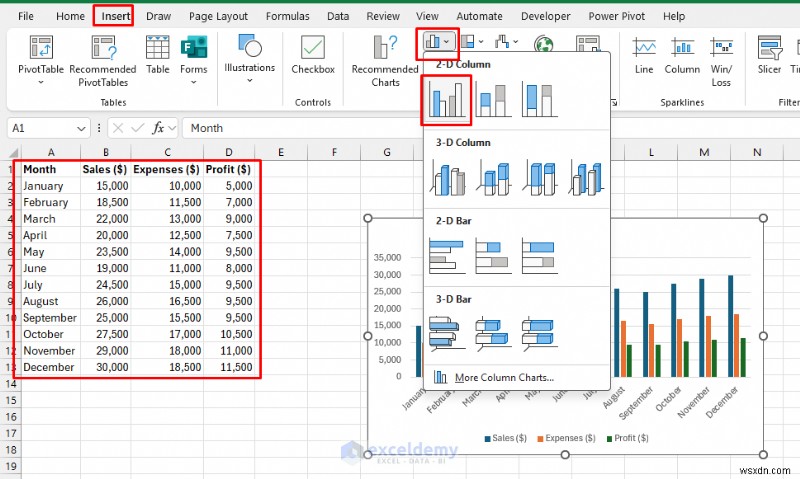This screenshot has width=800, height=479.
Task: Switch to the Draw tab
Action: pyautogui.click(x=158, y=16)
